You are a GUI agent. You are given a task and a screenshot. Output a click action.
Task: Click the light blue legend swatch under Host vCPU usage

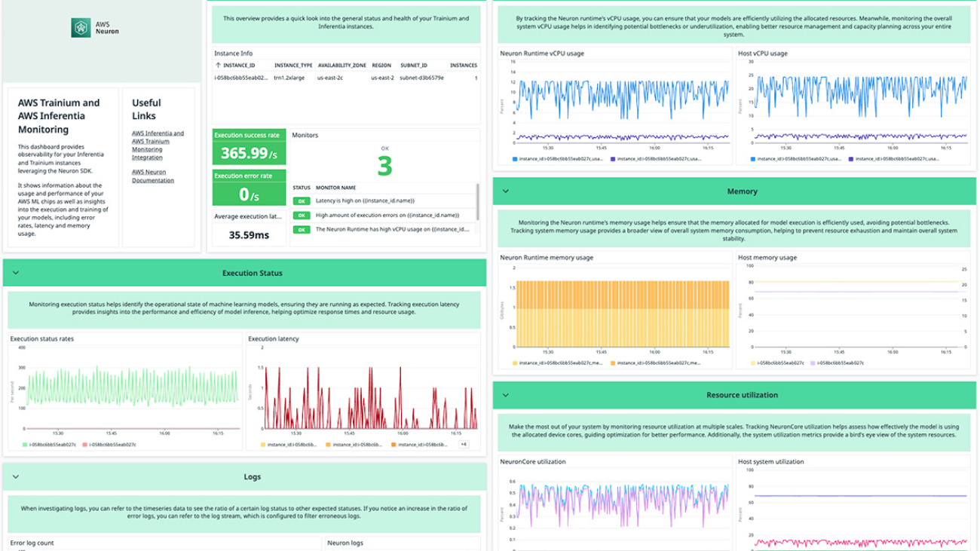coord(752,159)
